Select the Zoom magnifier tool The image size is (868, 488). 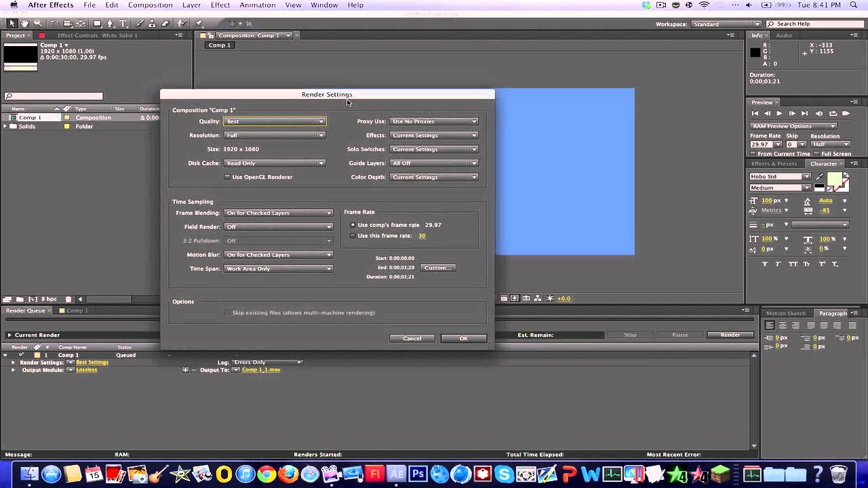coord(37,24)
